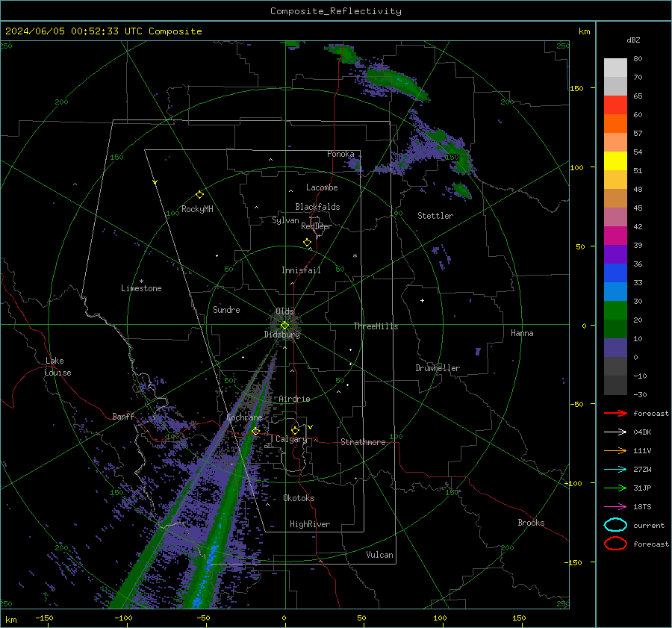The width and height of the screenshot is (672, 628).
Task: Click the Hanna label
Action: click(522, 333)
